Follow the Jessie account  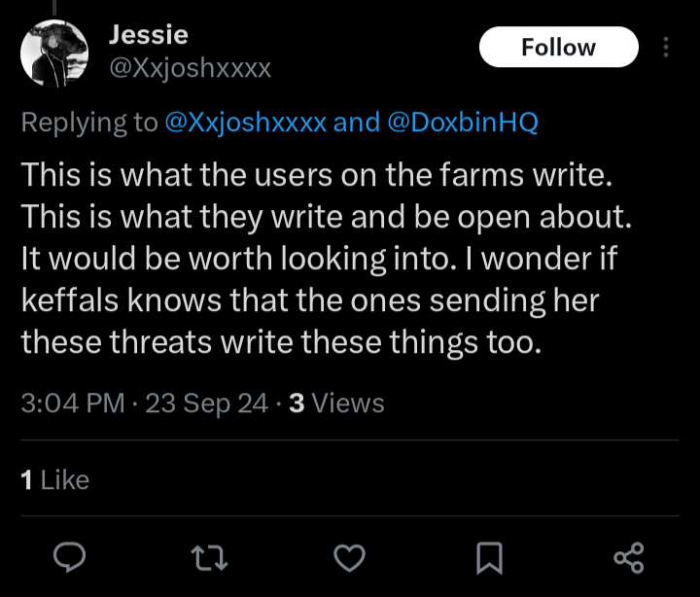(x=558, y=47)
